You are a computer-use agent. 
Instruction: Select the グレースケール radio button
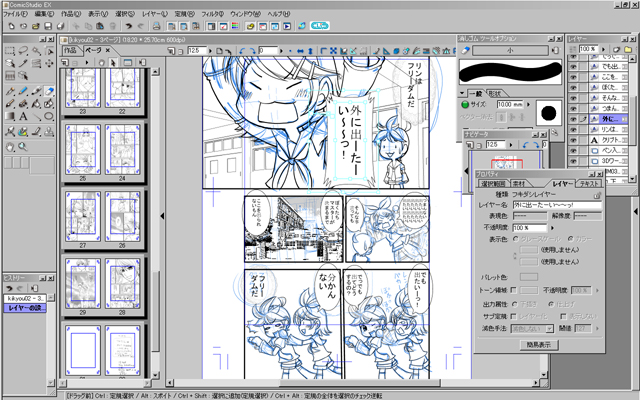pyautogui.click(x=516, y=239)
